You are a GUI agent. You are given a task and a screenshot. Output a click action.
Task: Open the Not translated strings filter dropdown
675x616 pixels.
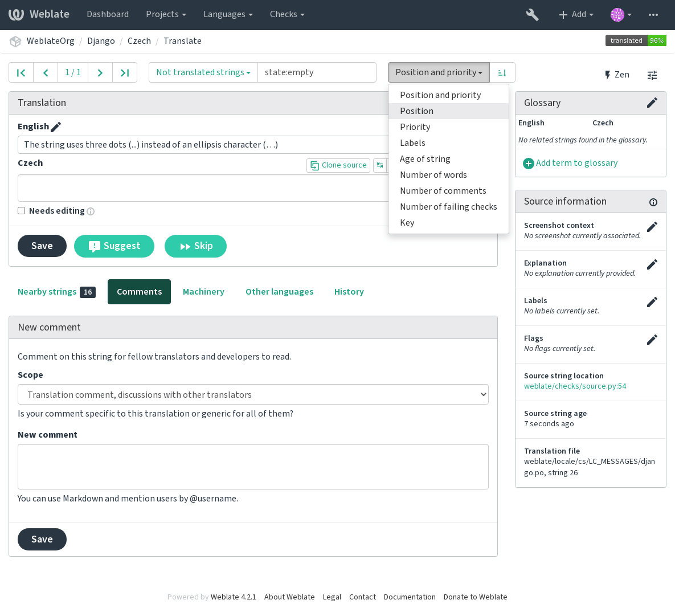click(x=203, y=72)
